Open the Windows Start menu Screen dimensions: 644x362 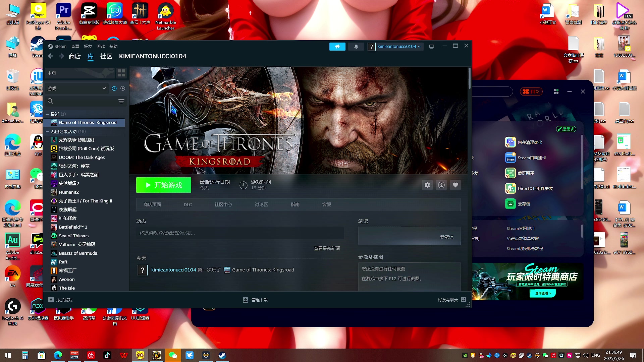[x=8, y=355]
